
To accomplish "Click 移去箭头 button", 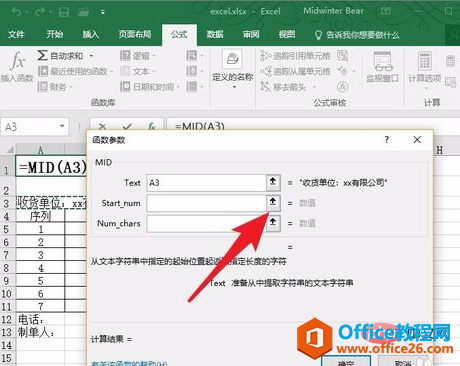I will pyautogui.click(x=288, y=87).
